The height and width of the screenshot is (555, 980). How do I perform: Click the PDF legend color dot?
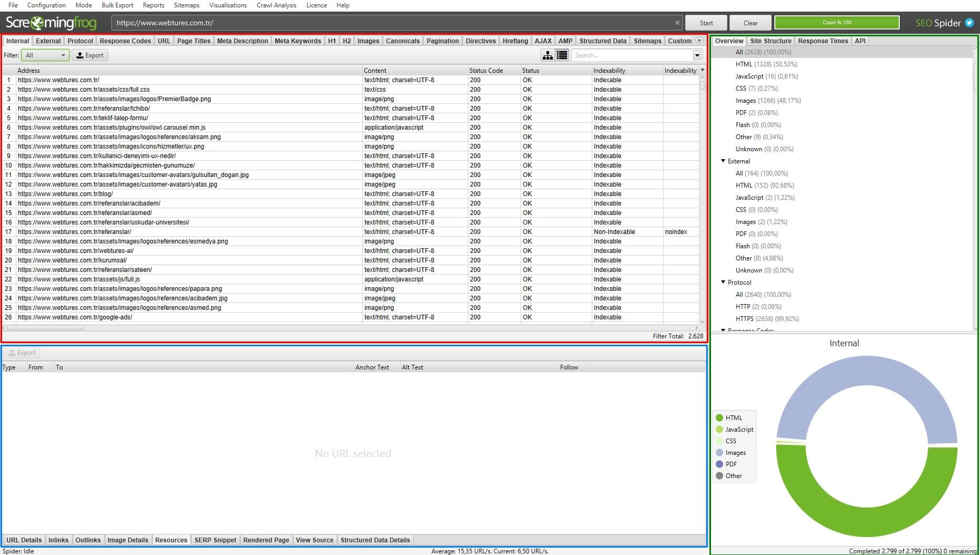(719, 464)
